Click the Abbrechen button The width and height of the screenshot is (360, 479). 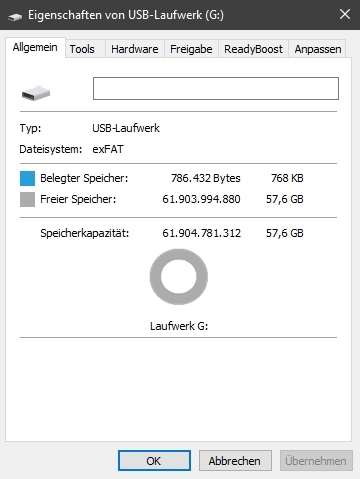[235, 461]
